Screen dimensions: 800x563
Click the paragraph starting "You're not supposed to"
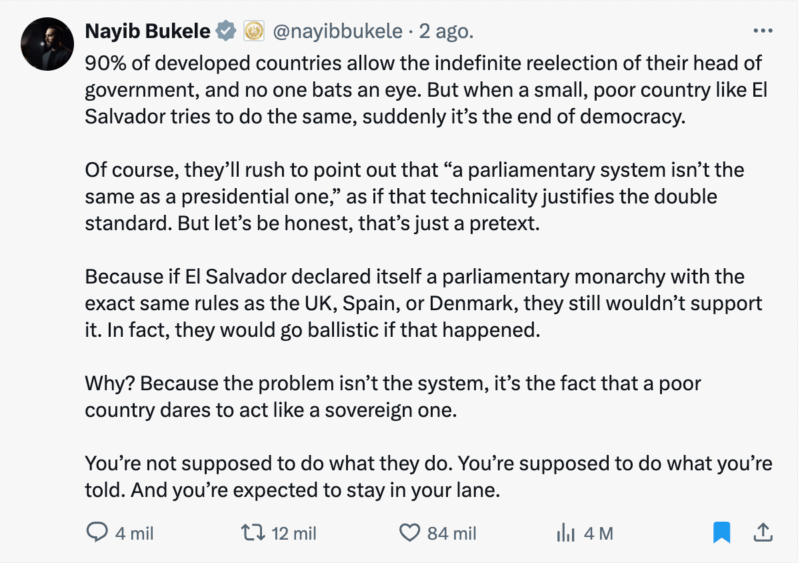420,477
